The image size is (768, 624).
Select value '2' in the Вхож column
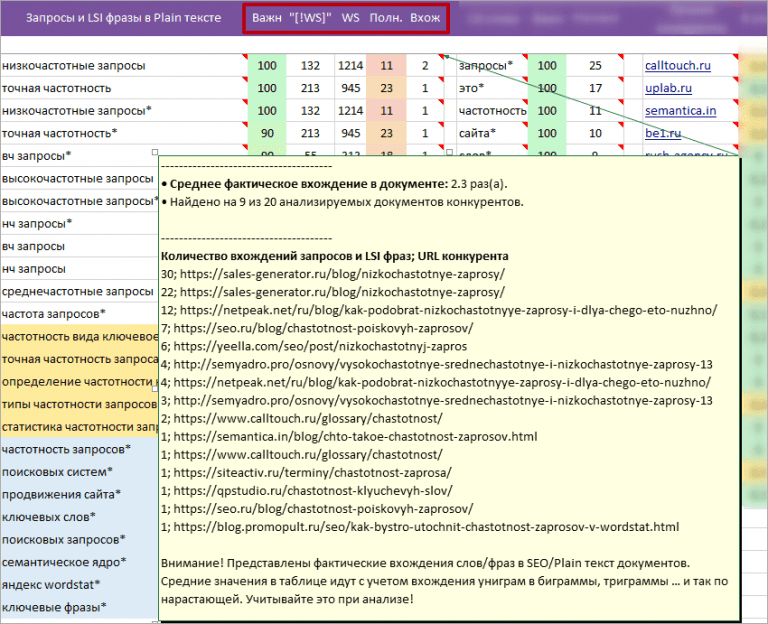tap(425, 66)
